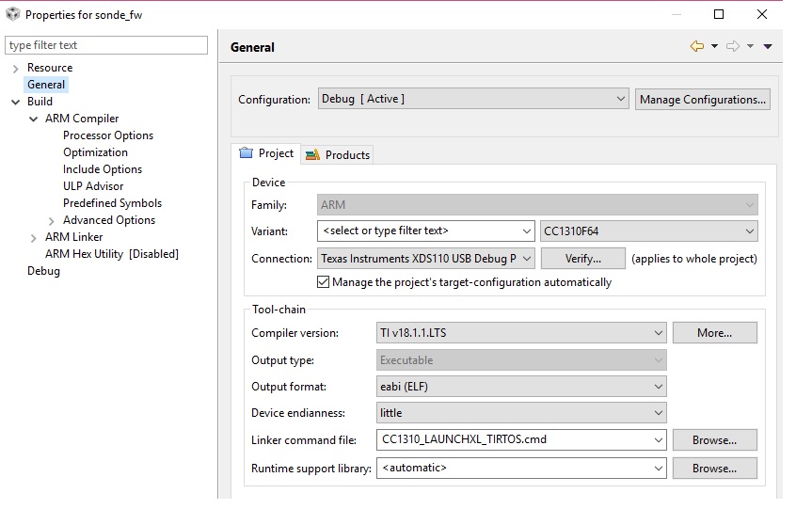The image size is (812, 525).
Task: Click the type filter text field
Action: [x=106, y=45]
